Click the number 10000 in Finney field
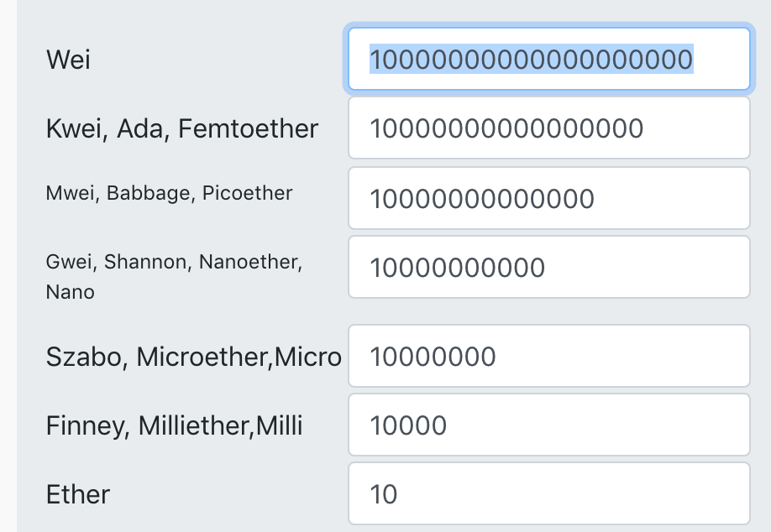 [408, 425]
